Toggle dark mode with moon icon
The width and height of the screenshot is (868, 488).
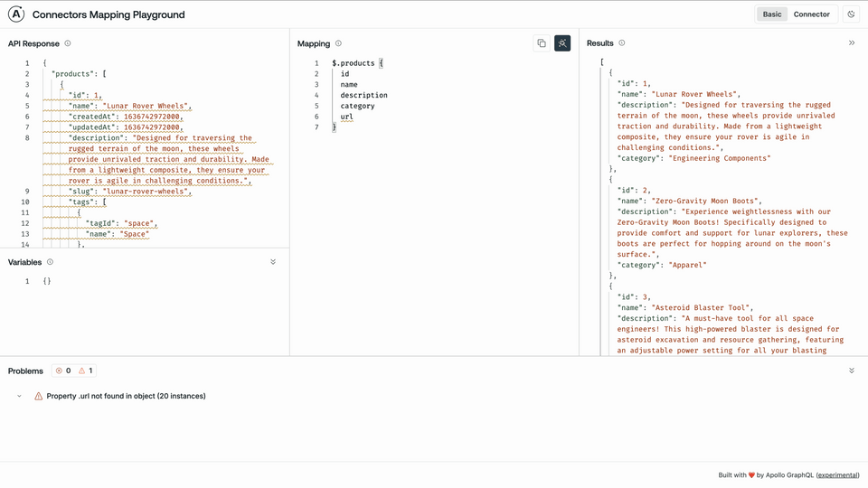tap(851, 14)
